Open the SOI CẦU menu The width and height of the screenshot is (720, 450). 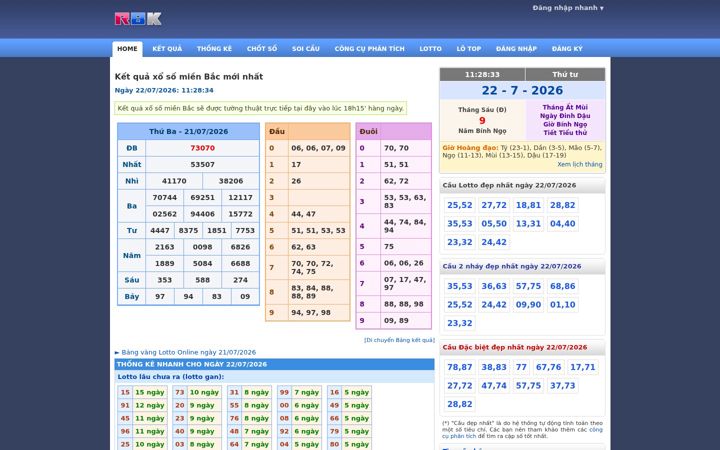[306, 49]
